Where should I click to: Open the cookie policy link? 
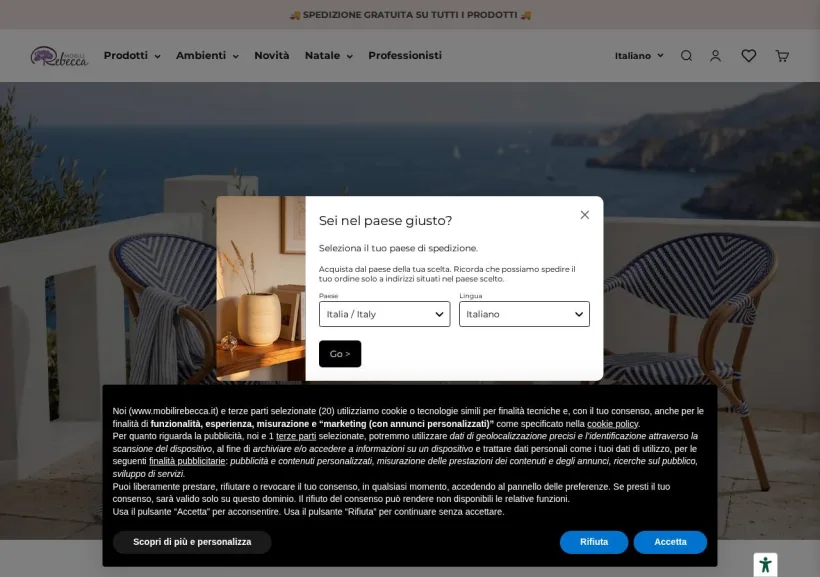(x=612, y=424)
